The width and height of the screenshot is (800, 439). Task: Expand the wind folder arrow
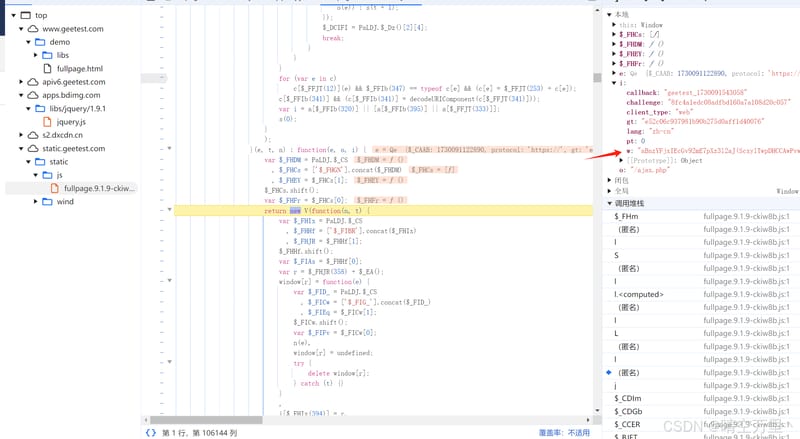tap(36, 201)
